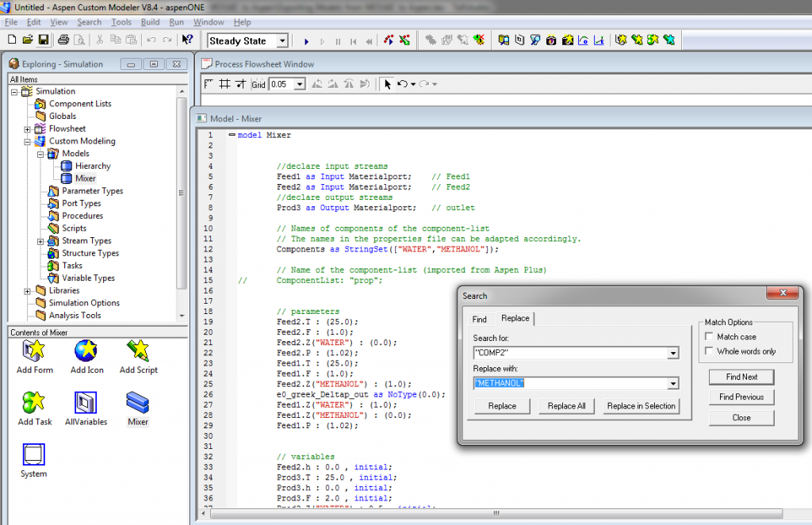Image resolution: width=812 pixels, height=525 pixels.
Task: Click the Replace All button
Action: (566, 406)
